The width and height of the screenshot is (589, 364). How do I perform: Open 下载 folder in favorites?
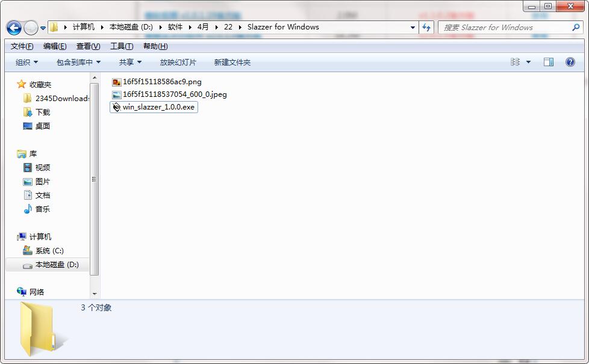point(43,113)
